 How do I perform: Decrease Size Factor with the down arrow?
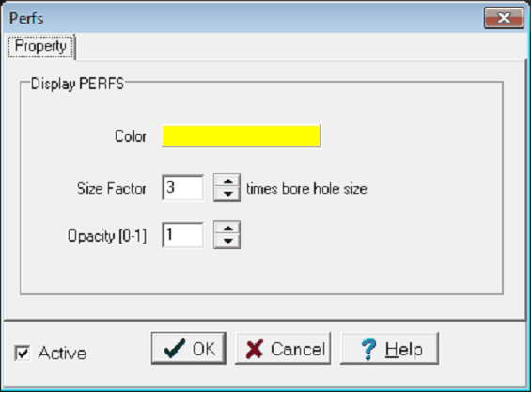pos(227,195)
